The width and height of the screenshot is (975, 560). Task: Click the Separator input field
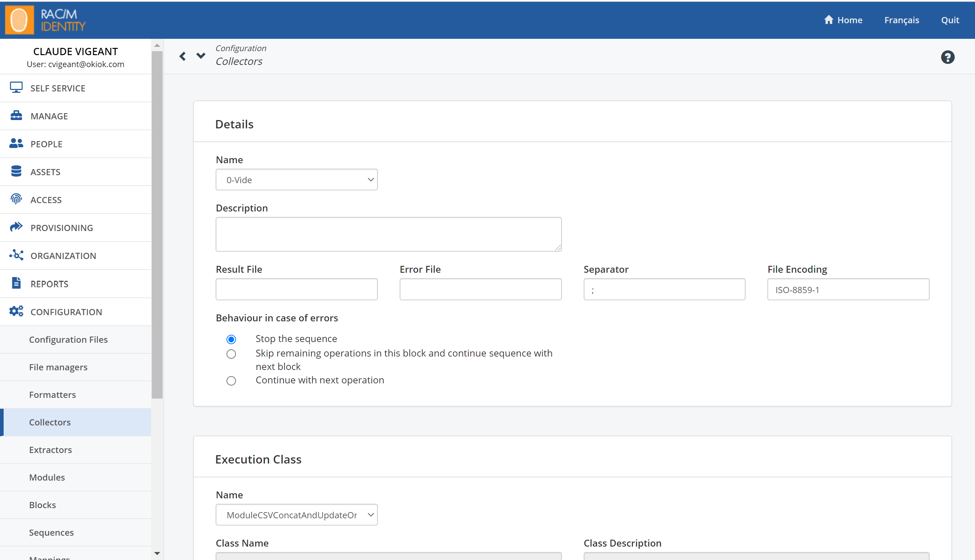tap(664, 289)
